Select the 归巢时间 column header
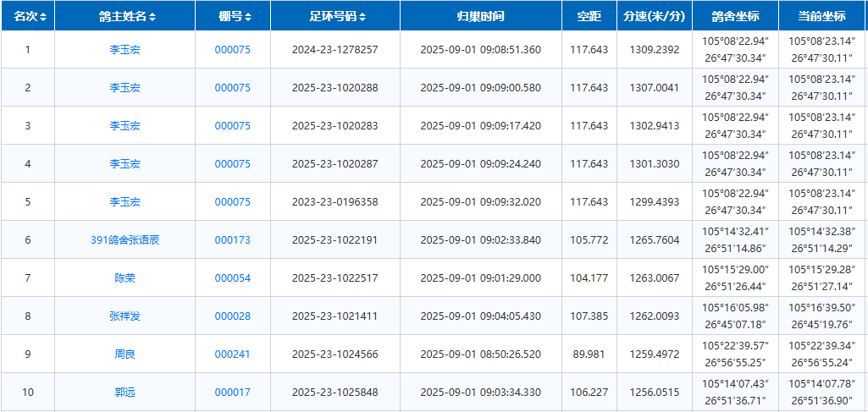 pos(480,16)
